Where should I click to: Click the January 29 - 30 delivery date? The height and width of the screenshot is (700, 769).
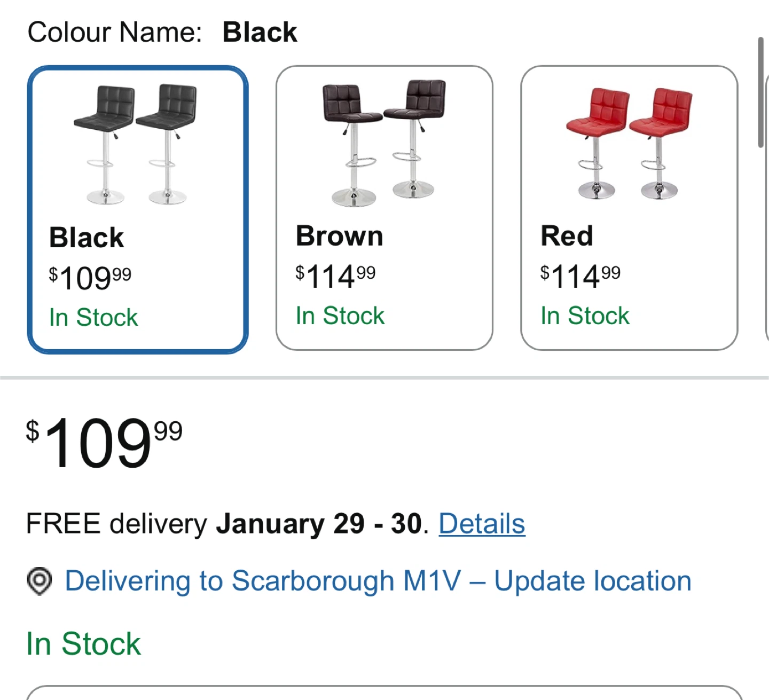319,524
